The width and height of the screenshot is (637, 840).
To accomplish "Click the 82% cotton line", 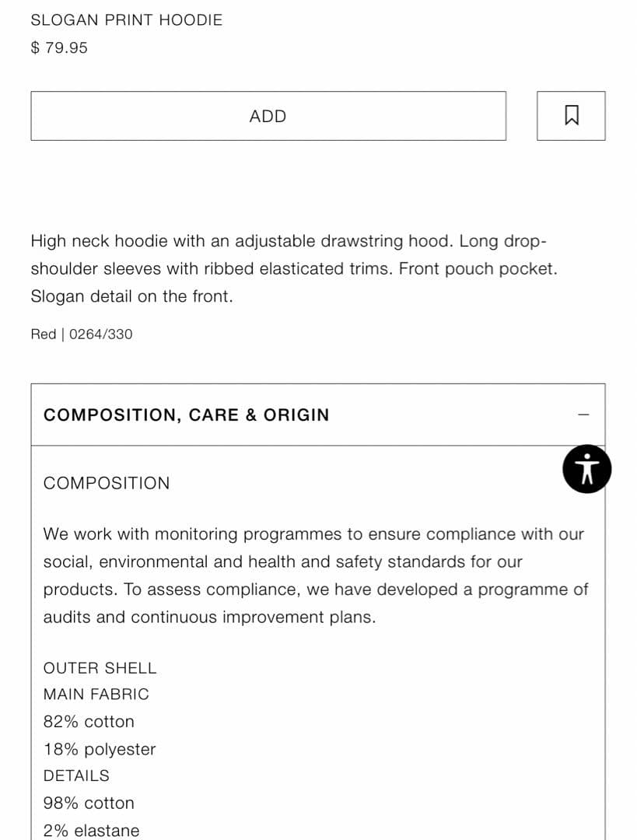I will pyautogui.click(x=89, y=722).
